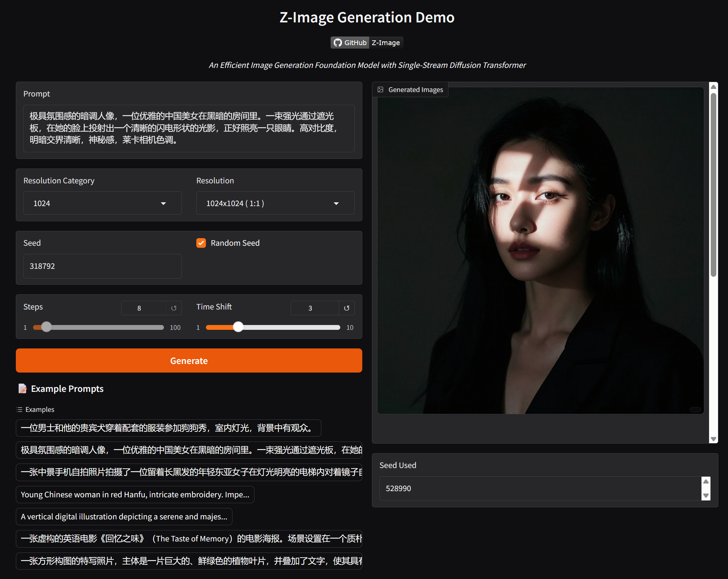Click the GitHub Z-Image badge
Image resolution: width=728 pixels, height=579 pixels.
coord(367,43)
